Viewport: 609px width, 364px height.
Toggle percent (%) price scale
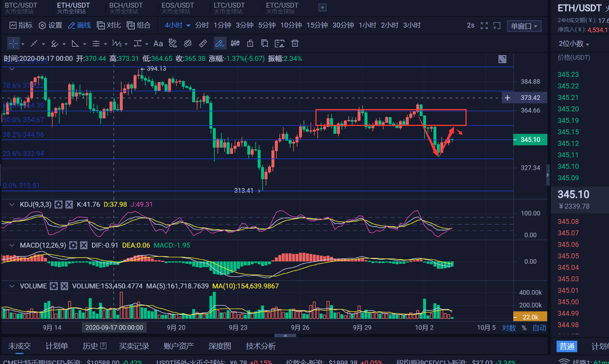524,328
